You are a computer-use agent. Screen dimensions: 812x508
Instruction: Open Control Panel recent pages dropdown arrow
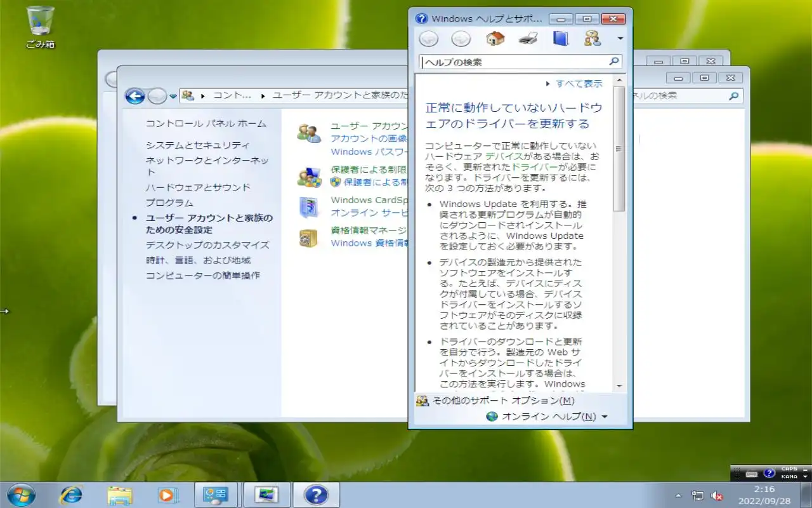point(173,97)
